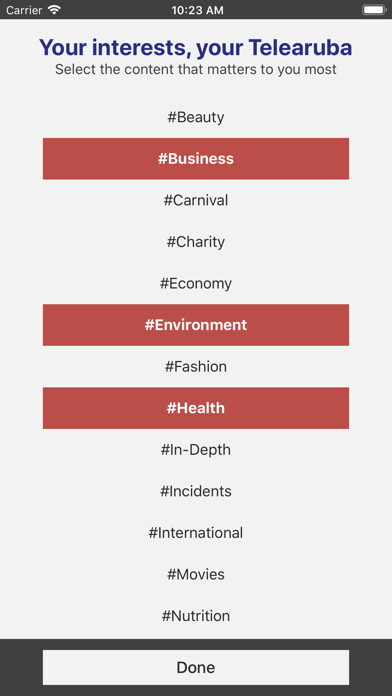Add #In-Depth to your interests
The height and width of the screenshot is (696, 392).
[196, 450]
